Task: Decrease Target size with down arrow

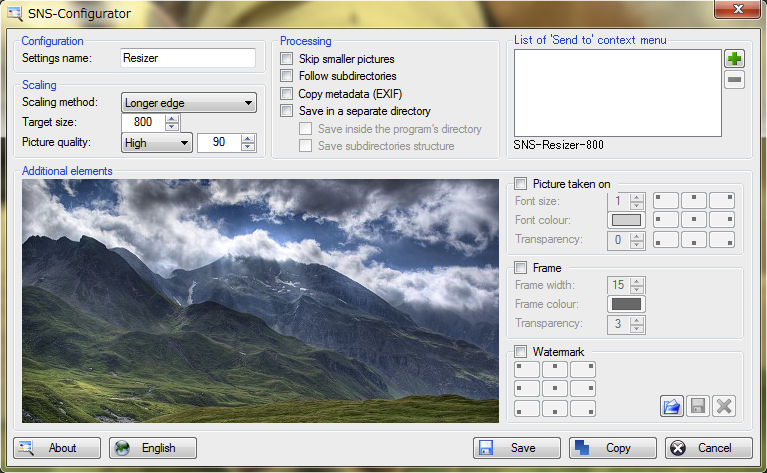Action: tap(172, 126)
